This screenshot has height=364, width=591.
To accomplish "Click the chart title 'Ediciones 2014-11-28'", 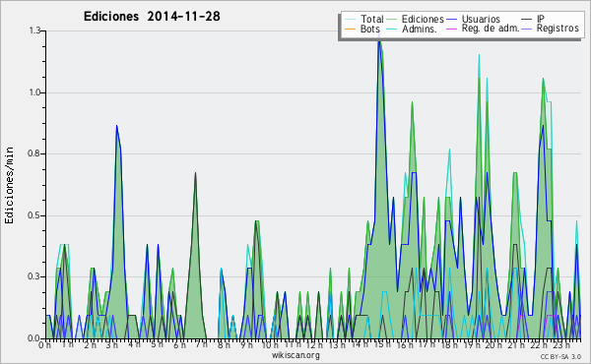I will click(x=152, y=17).
